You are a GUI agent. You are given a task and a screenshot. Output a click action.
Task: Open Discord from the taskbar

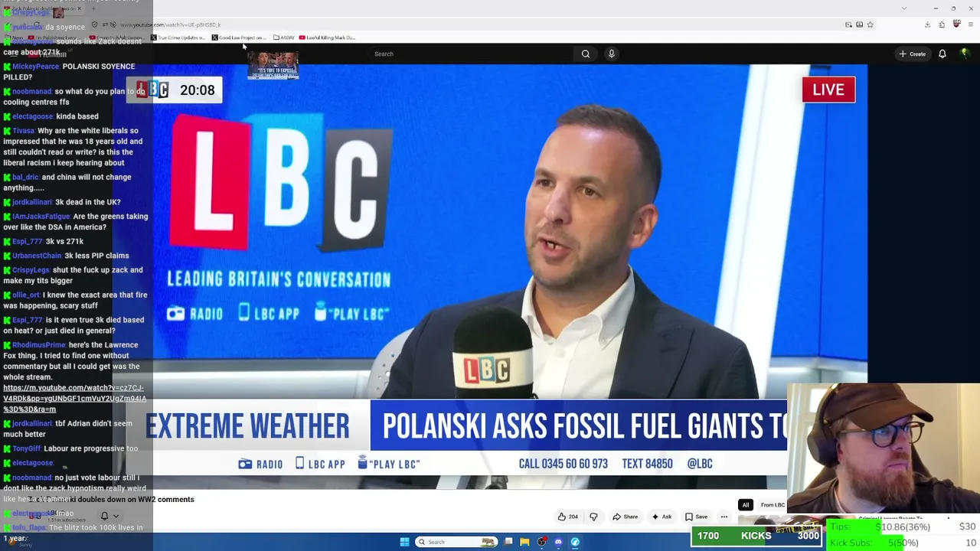pyautogui.click(x=558, y=542)
